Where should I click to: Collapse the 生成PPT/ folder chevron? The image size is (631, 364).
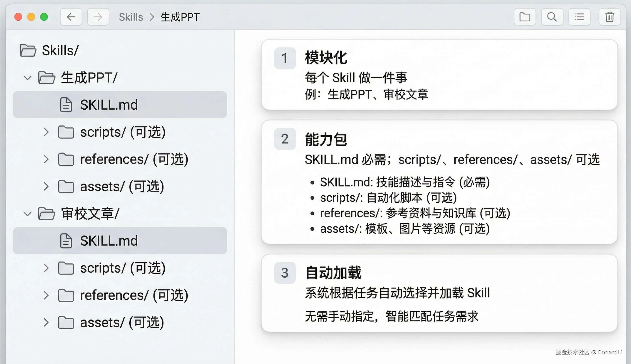point(27,78)
